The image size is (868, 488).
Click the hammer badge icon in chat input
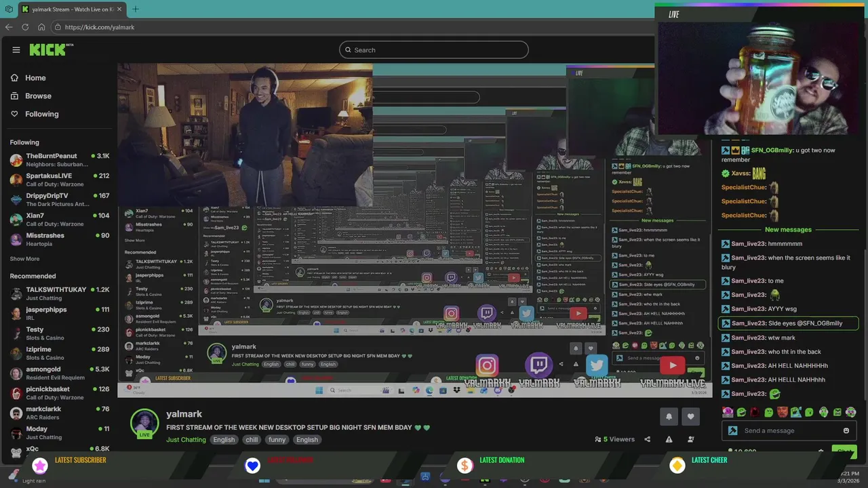732,430
